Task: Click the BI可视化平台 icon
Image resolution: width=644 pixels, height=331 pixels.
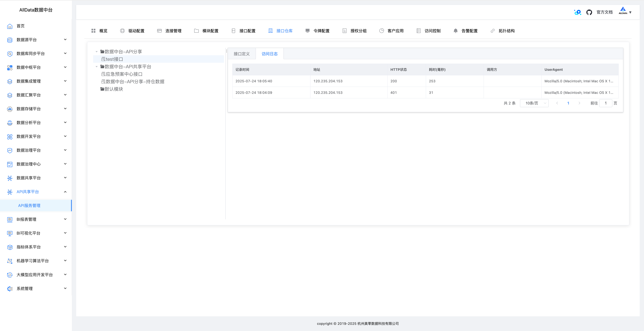Action: (10, 233)
